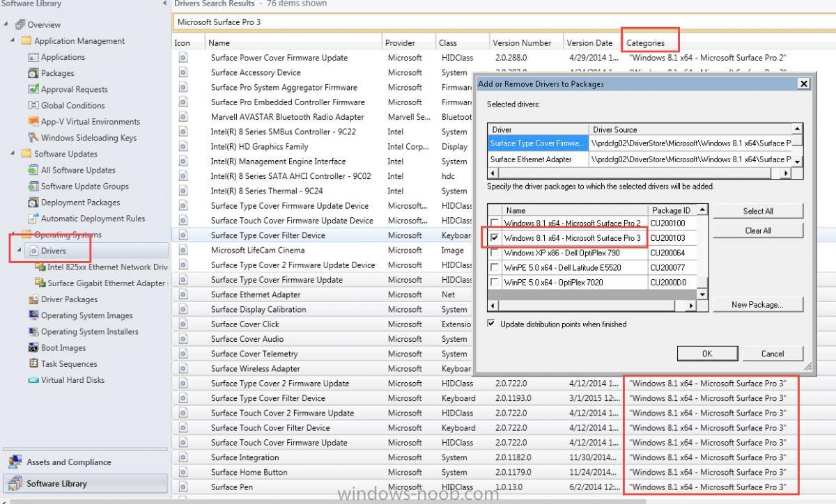Check Windows XP x86 - Dell OptiPlex 790 package

tap(495, 253)
